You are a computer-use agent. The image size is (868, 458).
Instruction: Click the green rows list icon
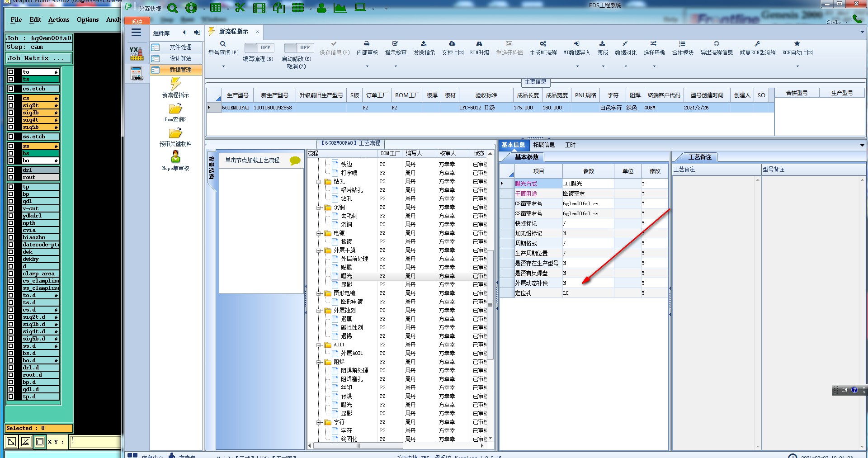[298, 8]
